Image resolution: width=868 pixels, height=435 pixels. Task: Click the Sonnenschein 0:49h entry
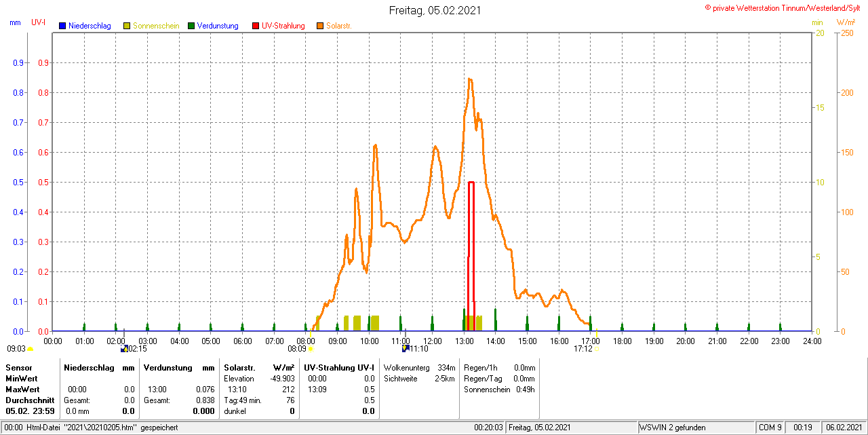[x=499, y=390]
